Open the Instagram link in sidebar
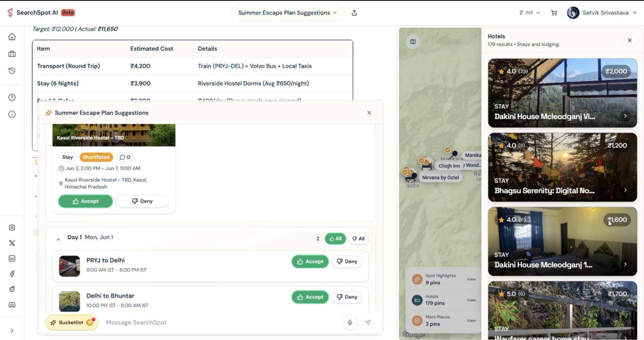 (x=12, y=228)
